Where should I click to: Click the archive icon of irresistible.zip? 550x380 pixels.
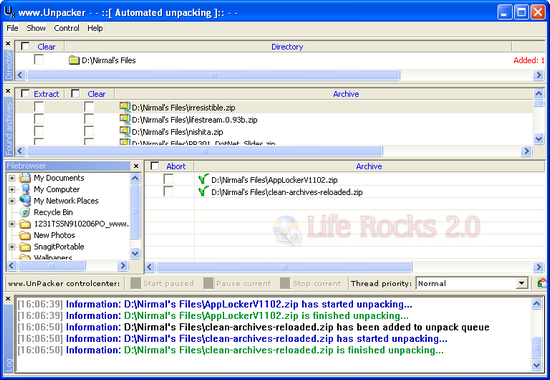click(x=125, y=107)
